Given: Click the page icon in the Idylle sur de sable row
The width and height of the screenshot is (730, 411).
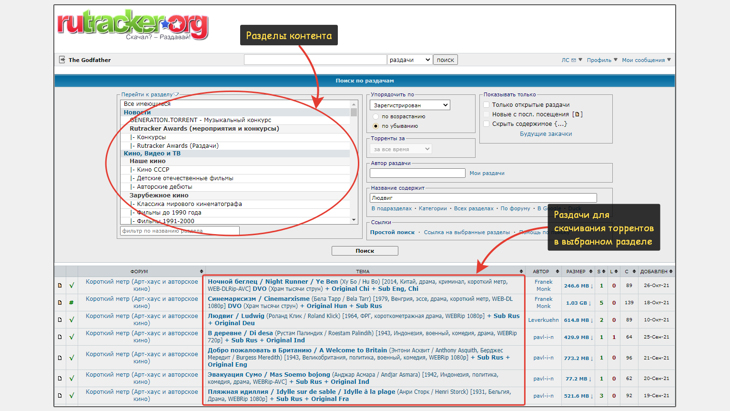Looking at the screenshot, I should [60, 396].
